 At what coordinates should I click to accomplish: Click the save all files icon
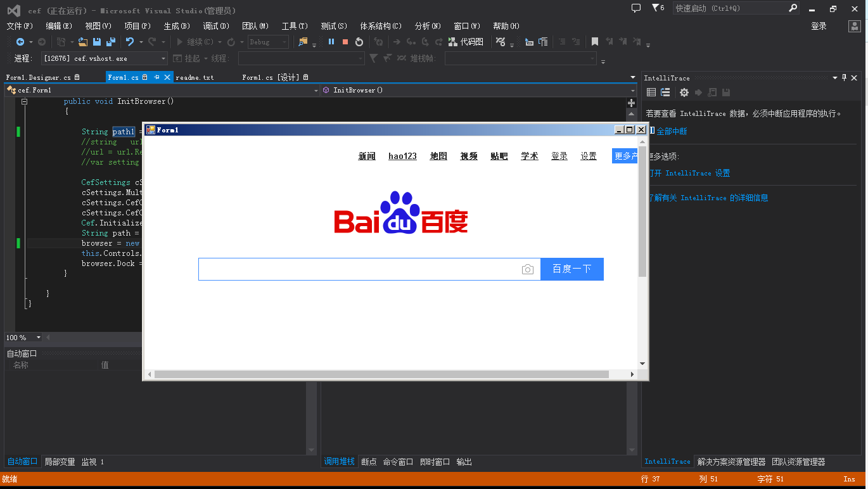[111, 42]
